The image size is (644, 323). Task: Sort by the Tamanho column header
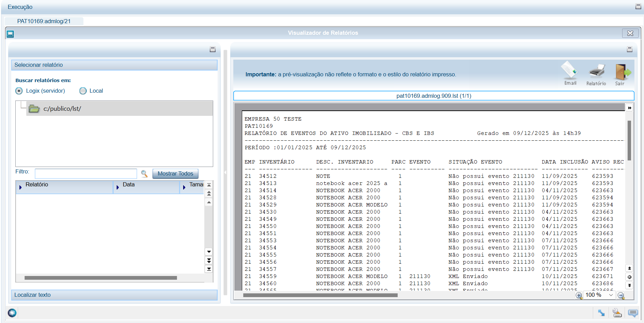click(x=192, y=187)
